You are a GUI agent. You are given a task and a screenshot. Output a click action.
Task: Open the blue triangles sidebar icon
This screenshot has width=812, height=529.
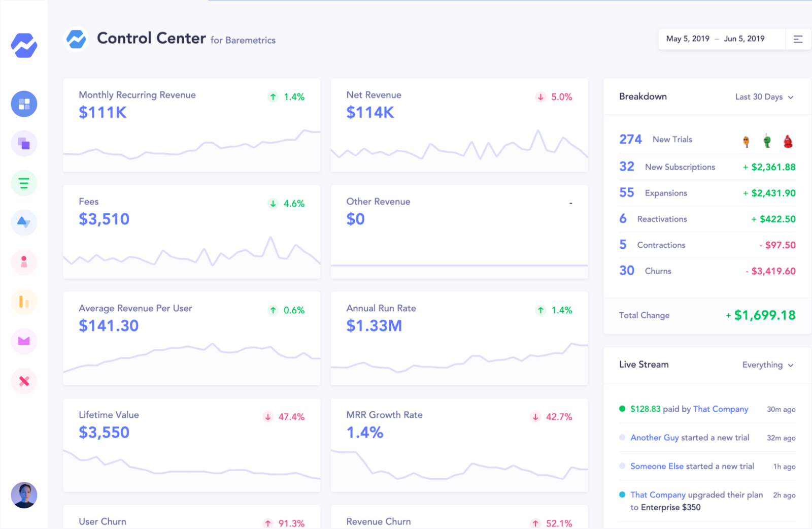24,222
